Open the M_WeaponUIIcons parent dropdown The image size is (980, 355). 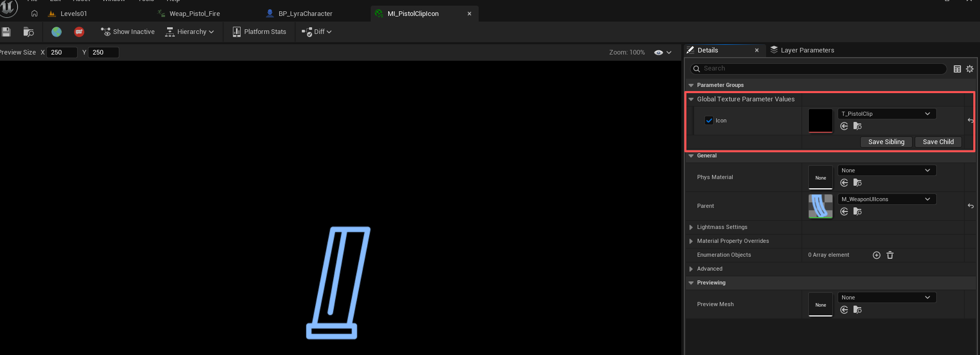click(x=886, y=199)
